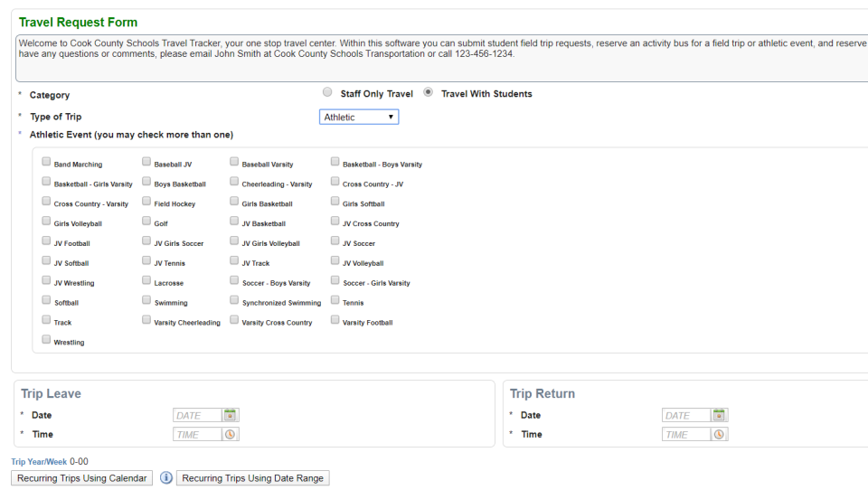Check the Lacrosse checkbox

tap(146, 280)
